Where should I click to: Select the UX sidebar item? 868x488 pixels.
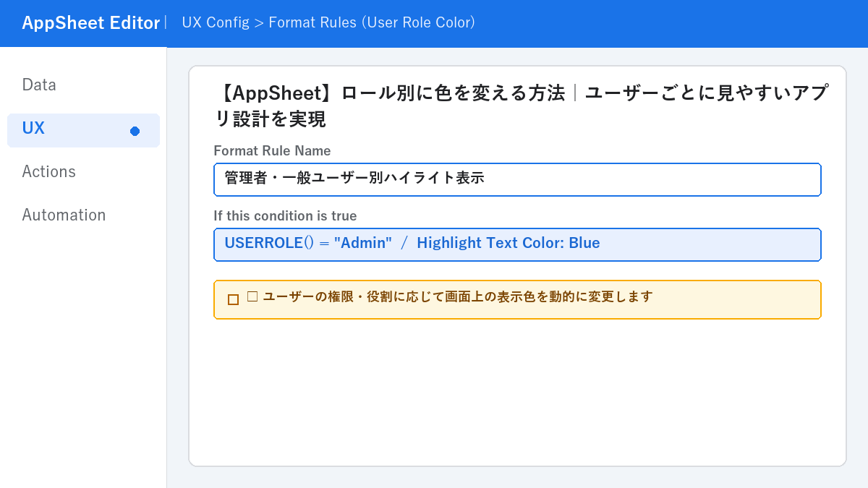[x=83, y=130]
